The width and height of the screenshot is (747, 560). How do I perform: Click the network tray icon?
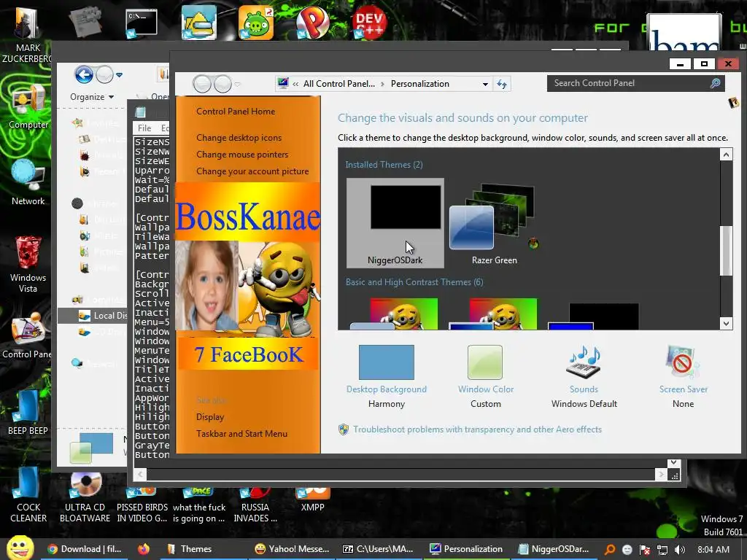(662, 550)
